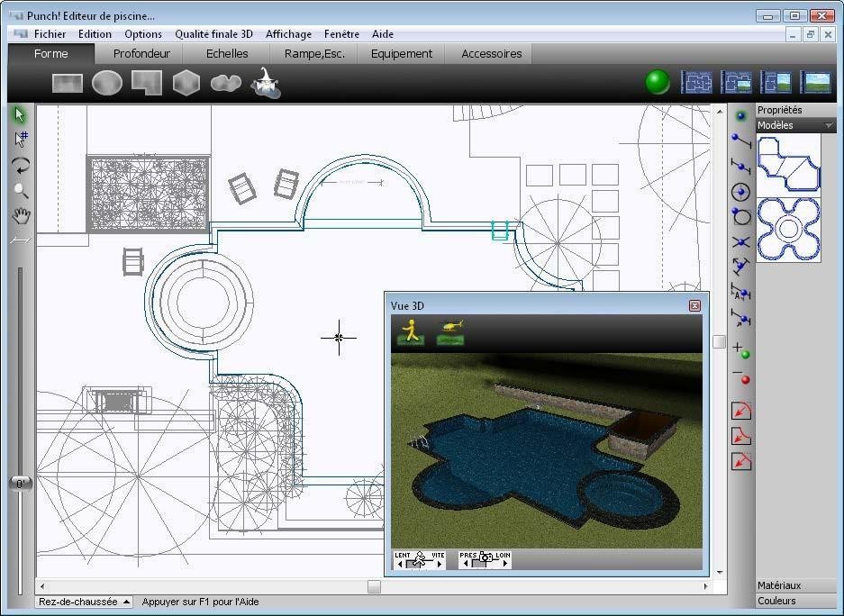Decrease walk speed toward LENT

coord(400,564)
